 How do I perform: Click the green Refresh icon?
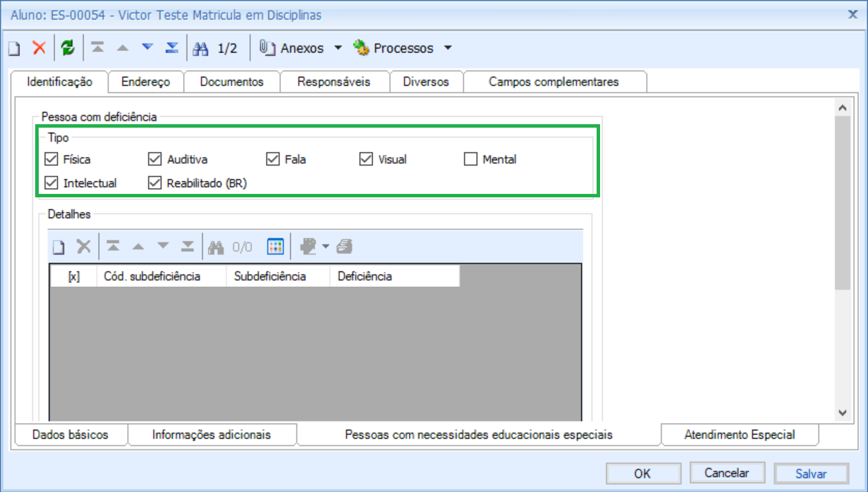67,48
